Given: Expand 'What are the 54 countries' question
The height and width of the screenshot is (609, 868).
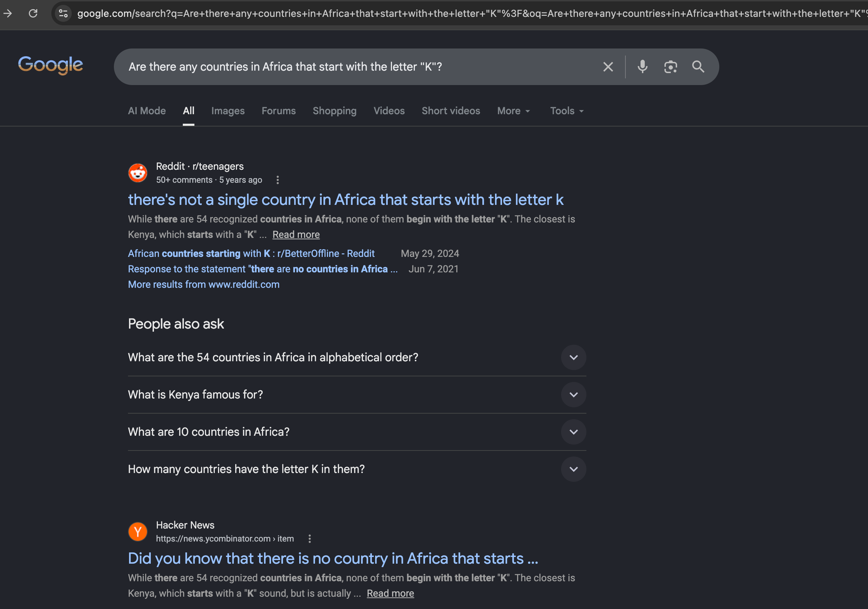Looking at the screenshot, I should tap(357, 357).
